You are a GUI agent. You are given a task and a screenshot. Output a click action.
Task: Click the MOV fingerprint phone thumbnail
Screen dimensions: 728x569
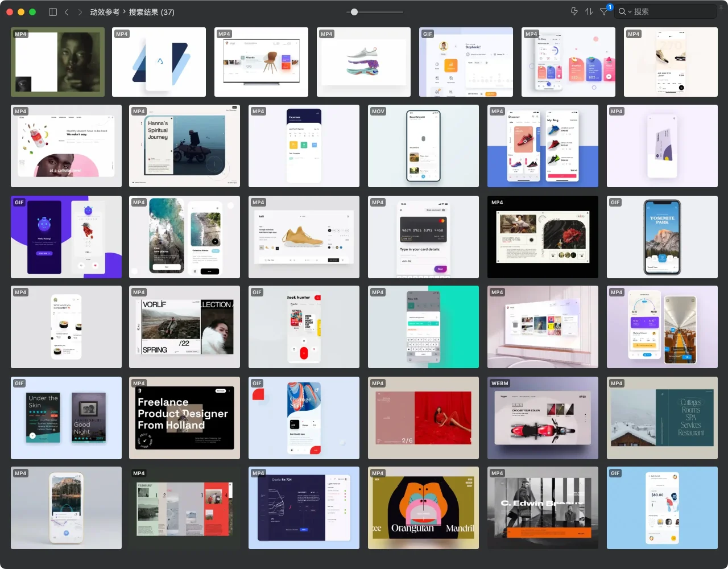[423, 146]
